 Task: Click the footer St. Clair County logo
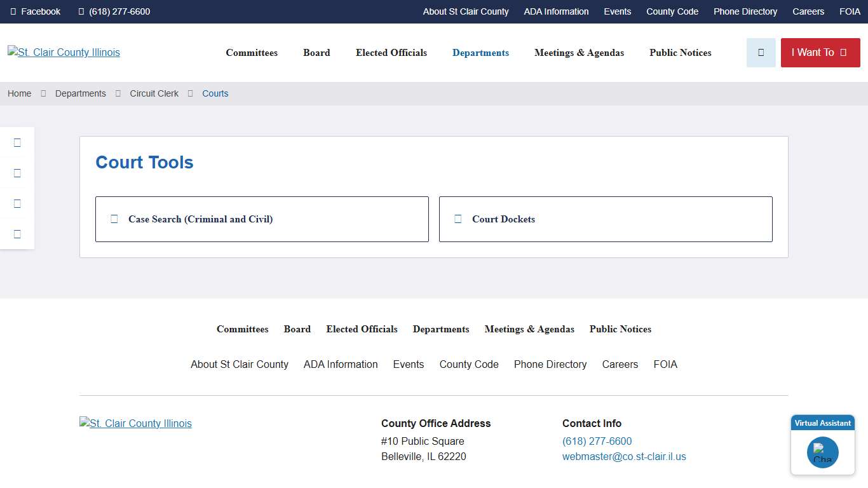pos(135,424)
